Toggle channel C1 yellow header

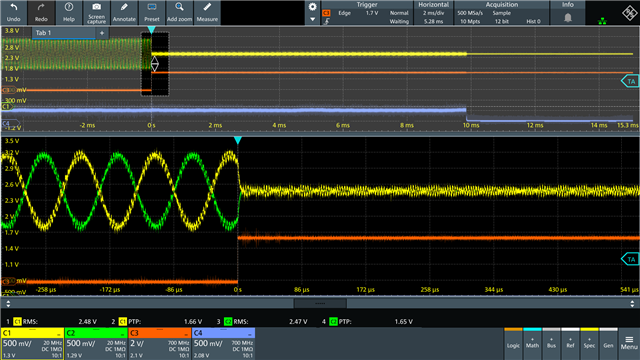(32, 333)
